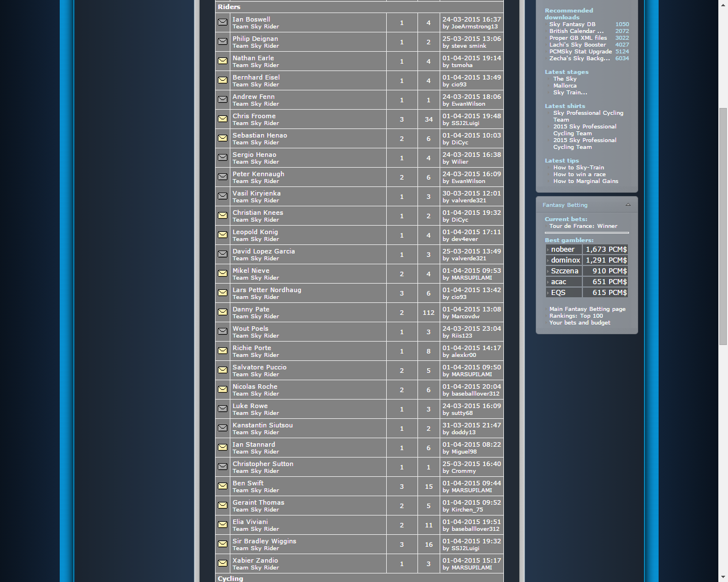
Task: Open Rankings: Top 100 link
Action: click(576, 316)
